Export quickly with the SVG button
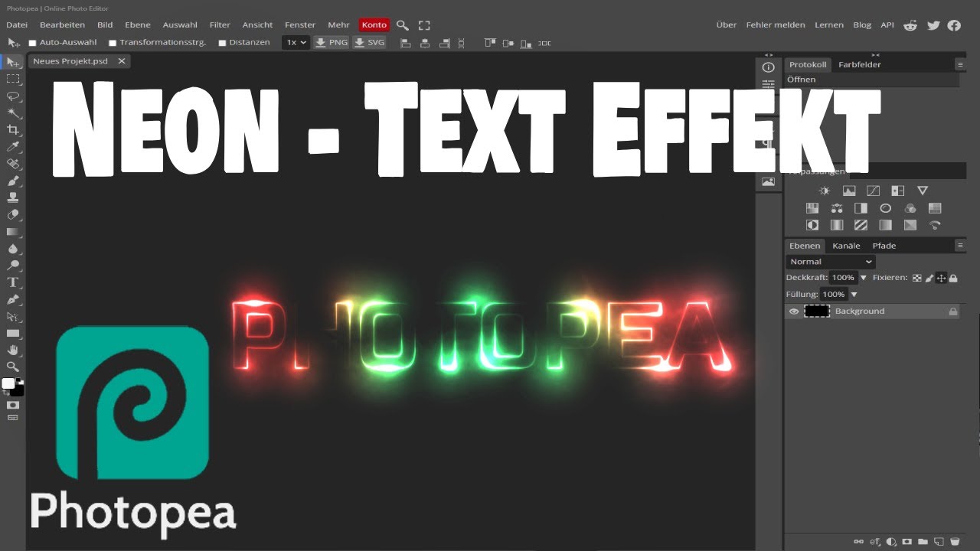The height and width of the screenshot is (551, 980). click(369, 43)
